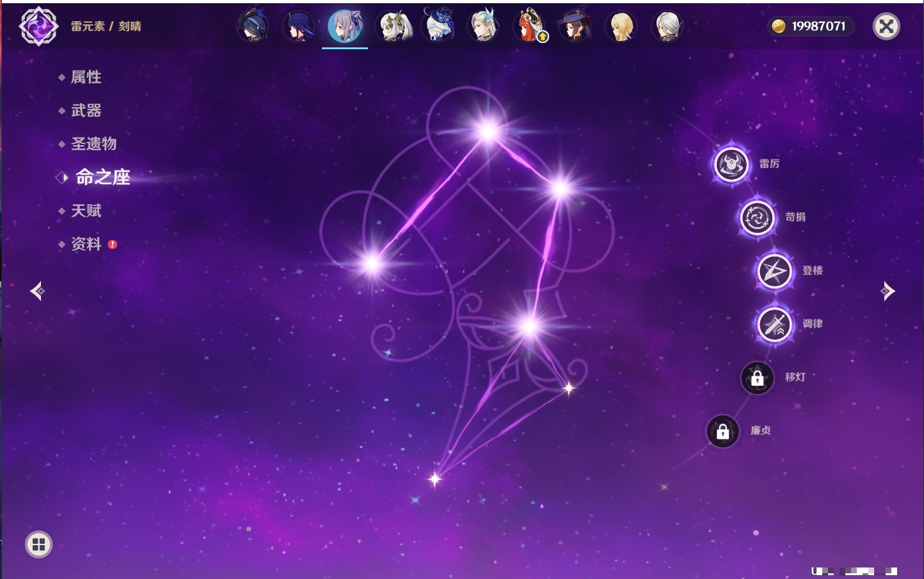Choose the purple-haired braid character avatar
This screenshot has width=924, height=579.
(299, 26)
